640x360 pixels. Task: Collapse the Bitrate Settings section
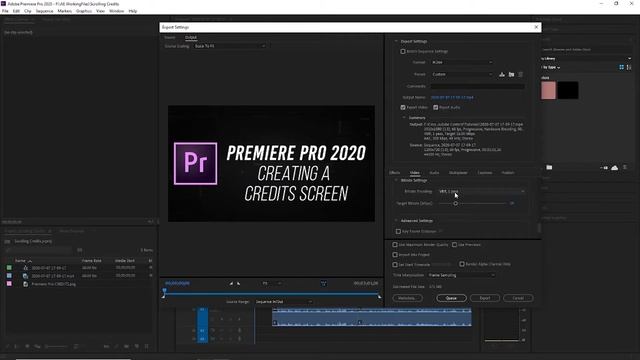pyautogui.click(x=396, y=180)
